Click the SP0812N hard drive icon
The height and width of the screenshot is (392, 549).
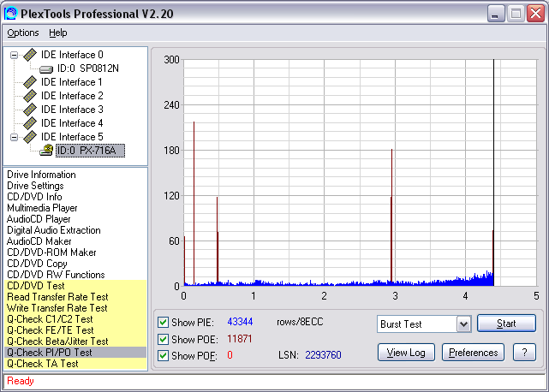46,69
